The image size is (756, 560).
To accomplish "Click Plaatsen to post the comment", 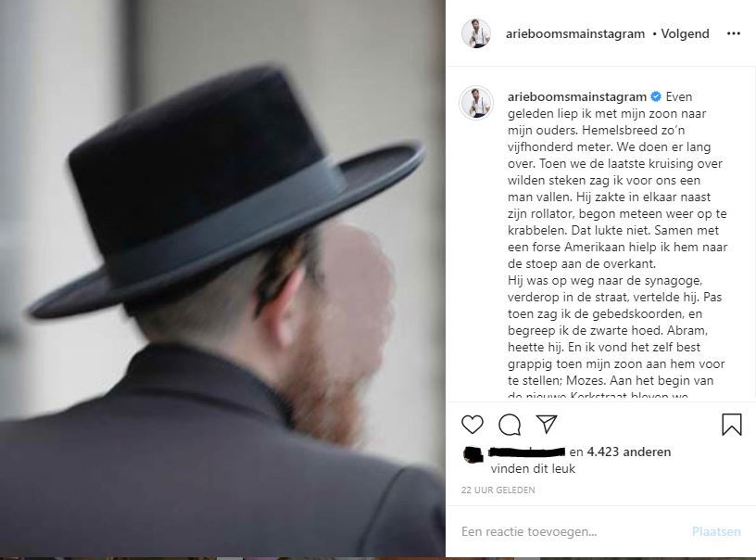I will click(716, 531).
